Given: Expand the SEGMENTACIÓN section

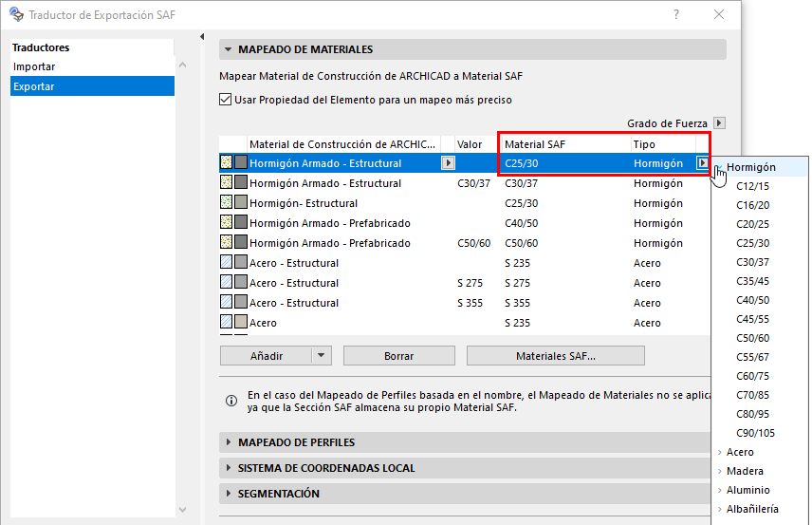Looking at the screenshot, I should click(x=229, y=494).
